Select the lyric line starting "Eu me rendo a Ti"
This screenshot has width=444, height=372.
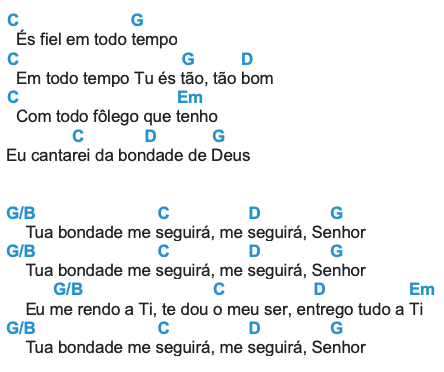click(224, 309)
